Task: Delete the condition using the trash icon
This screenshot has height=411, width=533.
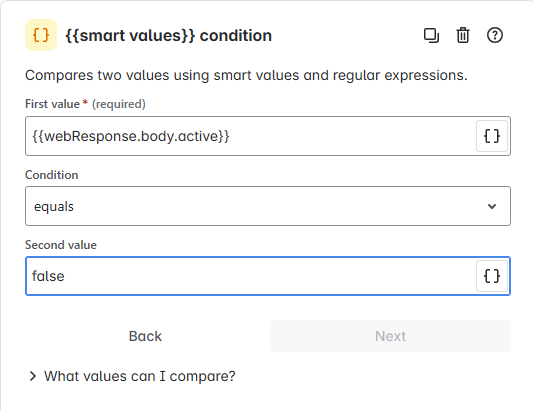Action: [463, 35]
